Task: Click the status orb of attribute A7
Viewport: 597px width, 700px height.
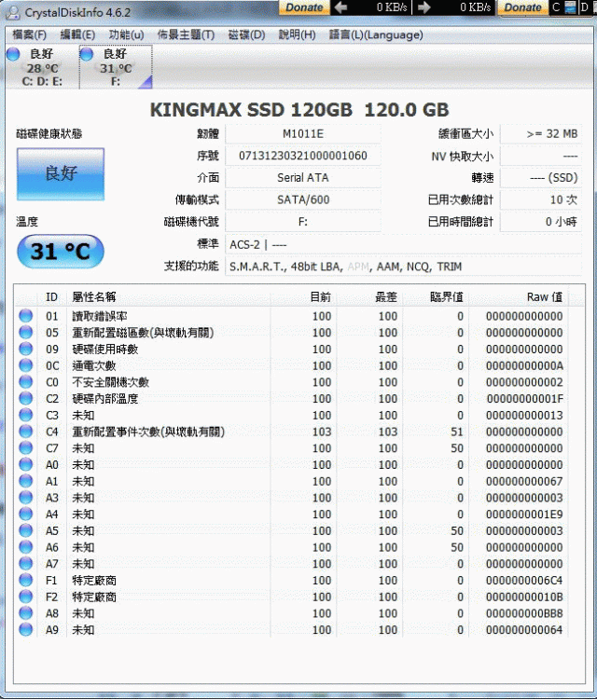Action: [26, 563]
